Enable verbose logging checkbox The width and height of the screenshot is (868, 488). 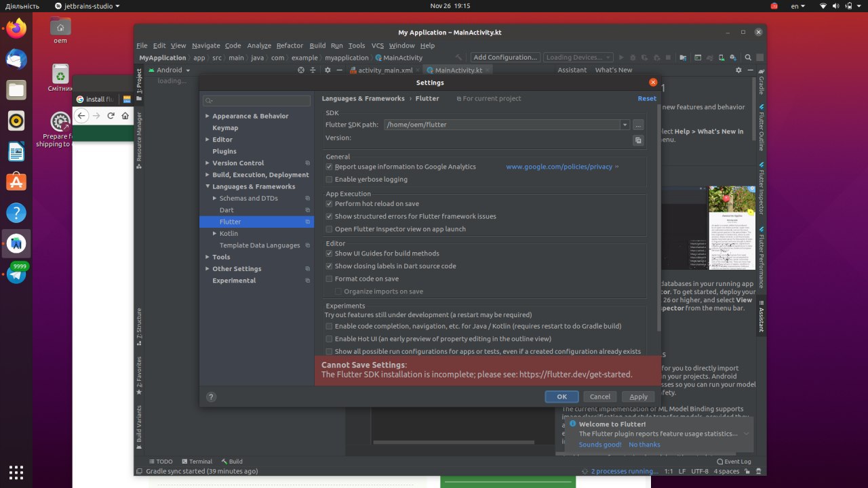329,180
